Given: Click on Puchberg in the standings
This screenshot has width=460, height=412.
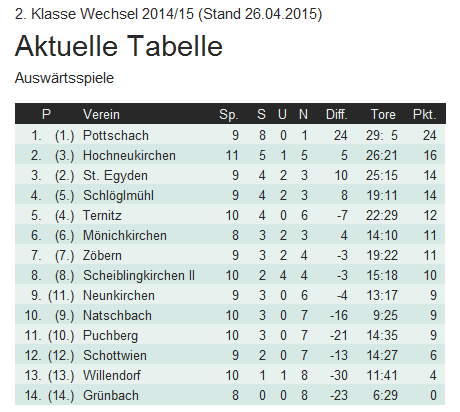Looking at the screenshot, I should 110,335.
